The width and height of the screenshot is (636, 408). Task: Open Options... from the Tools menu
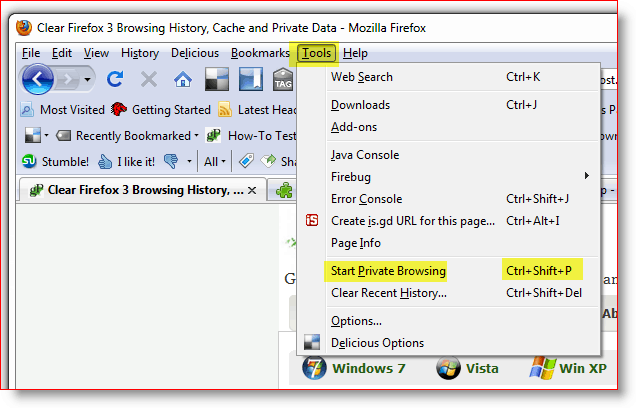tap(449, 321)
